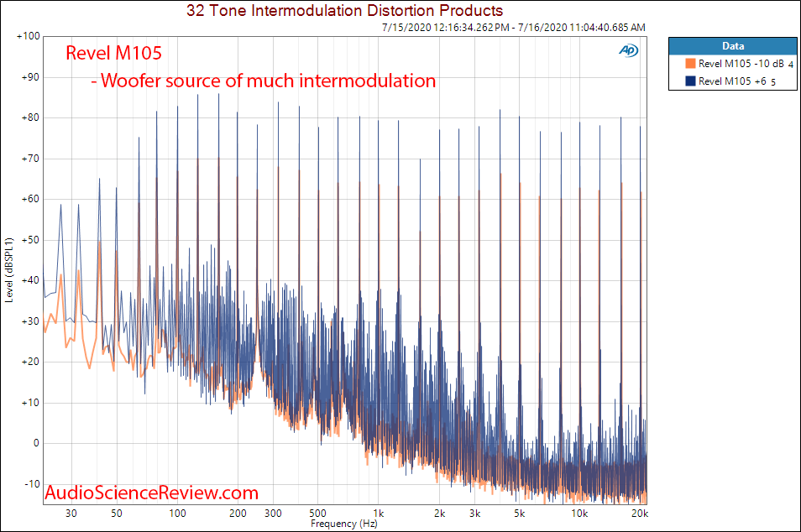Click the '+60' level axis tick label
The height and width of the screenshot is (532, 801).
[x=30, y=199]
